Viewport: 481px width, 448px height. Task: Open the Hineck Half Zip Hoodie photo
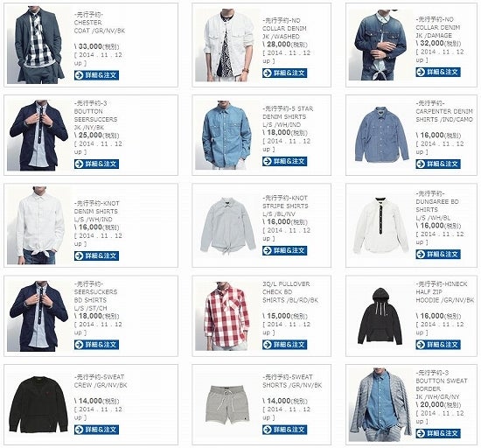(380, 316)
